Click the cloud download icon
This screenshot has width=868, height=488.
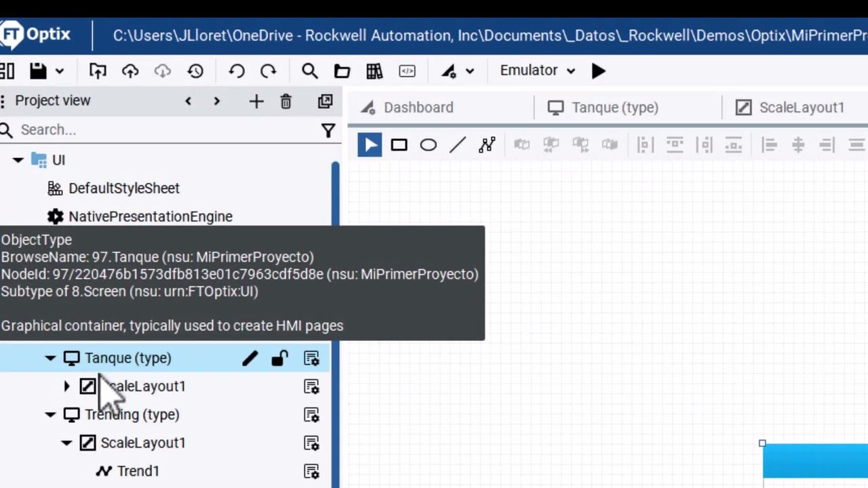[163, 70]
